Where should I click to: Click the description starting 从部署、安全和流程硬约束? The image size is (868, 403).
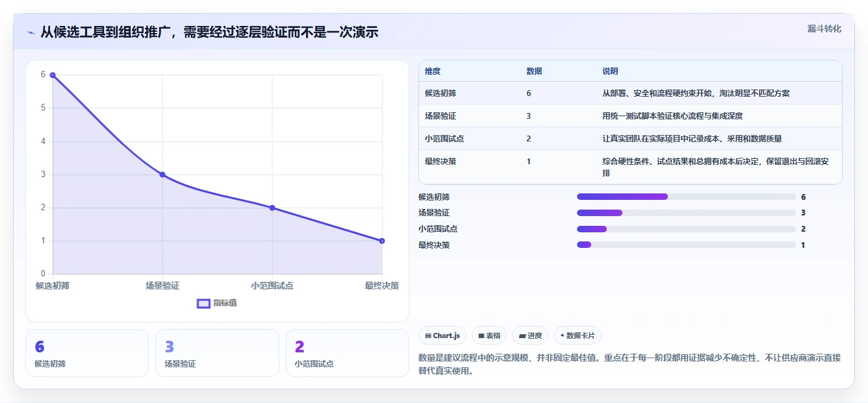[696, 93]
